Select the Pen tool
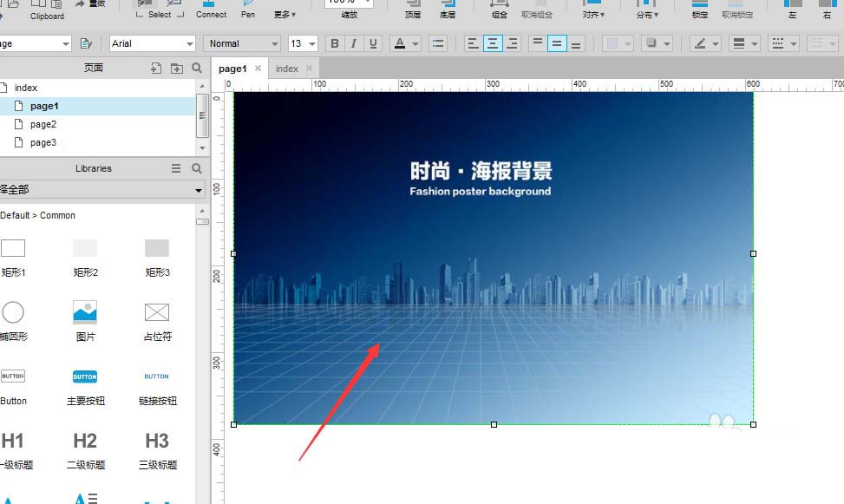 248,10
